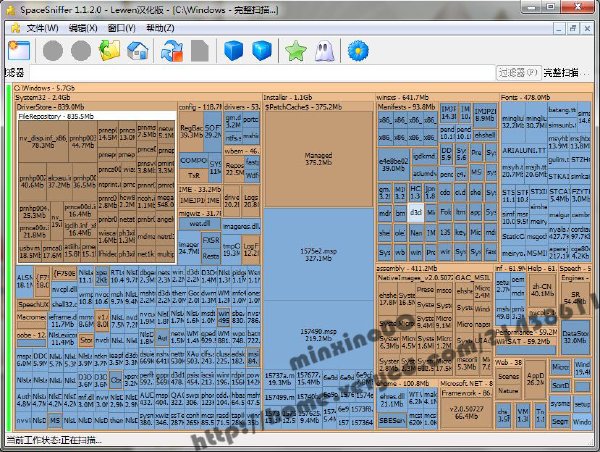Viewport: 600px width, 452px height.
Task: Select the DataStore 32.0Mb block
Action: (x=576, y=337)
